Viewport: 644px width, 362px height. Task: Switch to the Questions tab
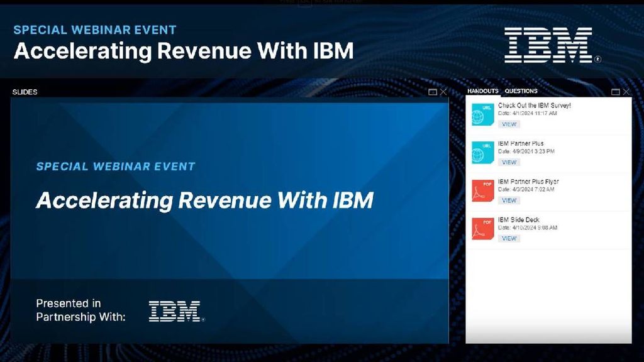click(520, 90)
